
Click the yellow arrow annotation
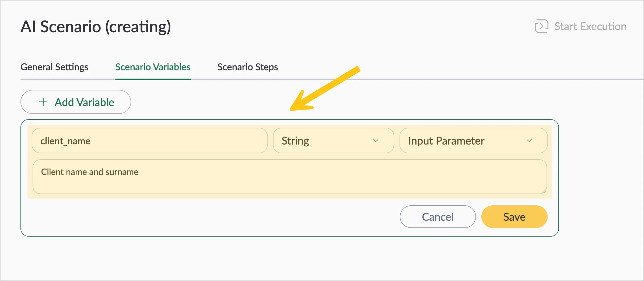[x=325, y=89]
